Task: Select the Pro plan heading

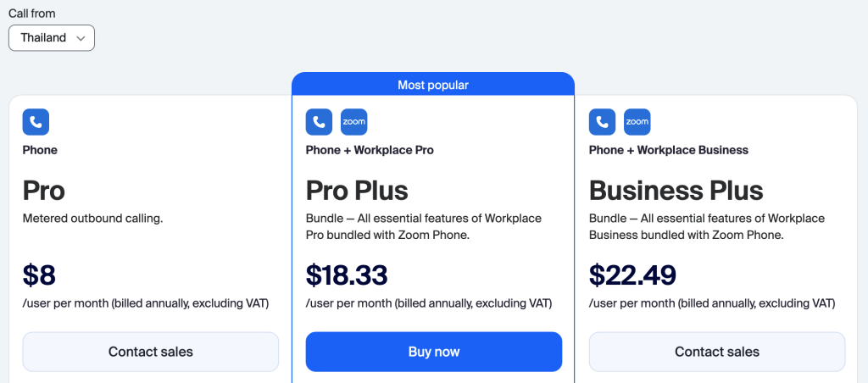Action: pos(43,190)
